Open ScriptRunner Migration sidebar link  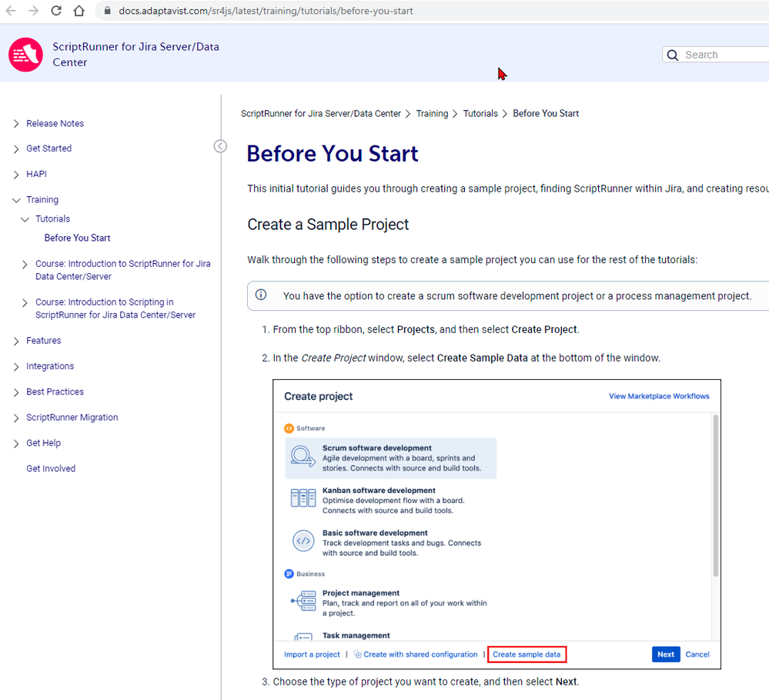72,417
